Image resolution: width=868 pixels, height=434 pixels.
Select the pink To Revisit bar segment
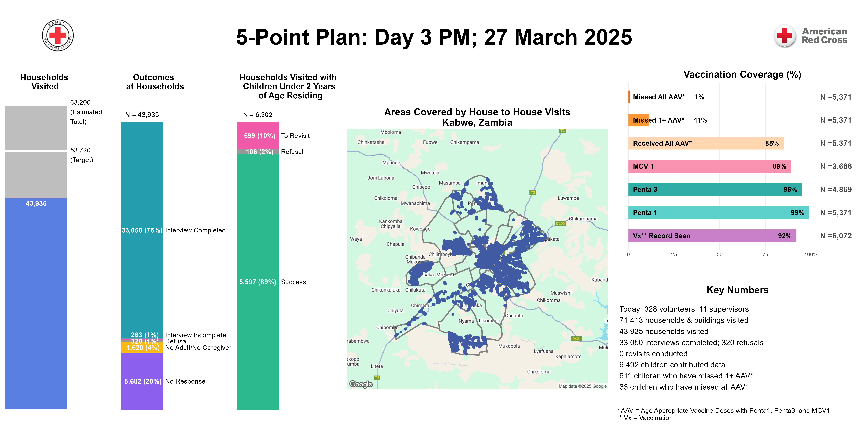coord(258,135)
